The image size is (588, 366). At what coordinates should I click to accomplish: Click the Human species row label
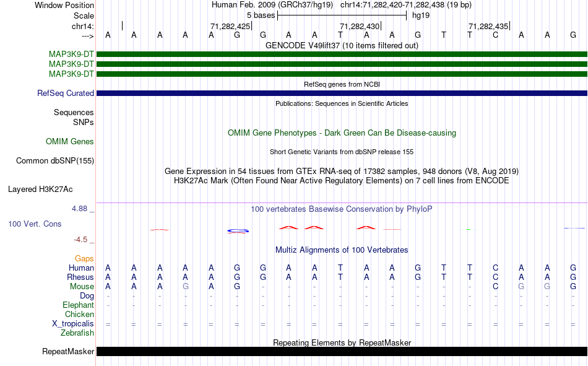pyautogui.click(x=81, y=268)
